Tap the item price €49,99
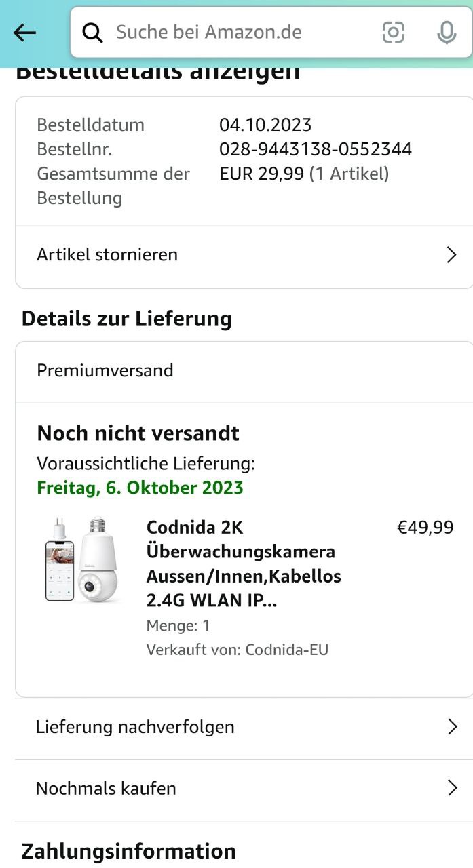 click(x=425, y=528)
